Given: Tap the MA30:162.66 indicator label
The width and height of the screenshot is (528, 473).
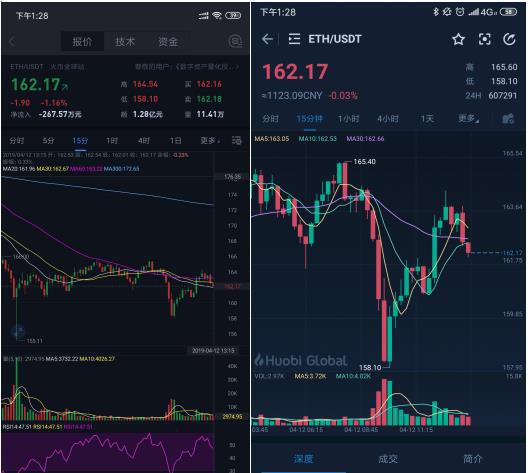Looking at the screenshot, I should point(365,138).
